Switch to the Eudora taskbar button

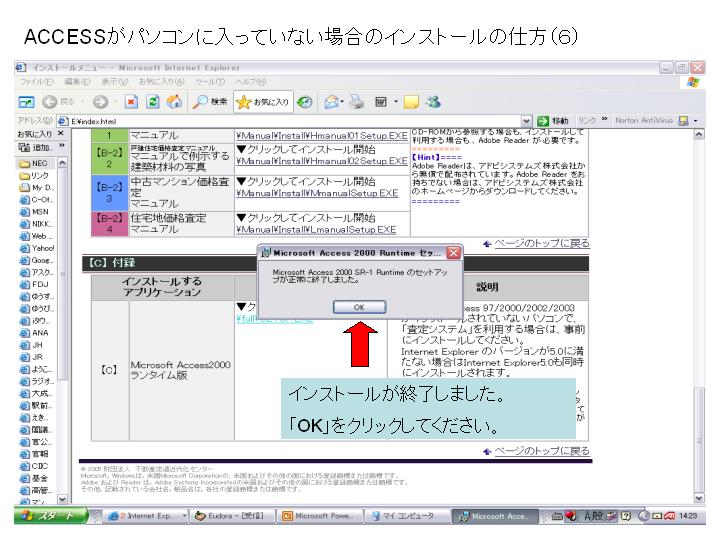click(233, 516)
